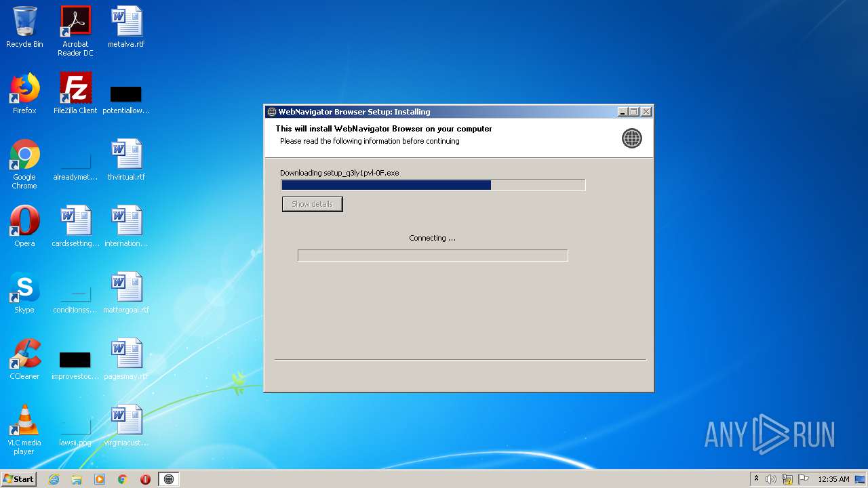Close the WebNavigator Setup window

click(x=646, y=112)
